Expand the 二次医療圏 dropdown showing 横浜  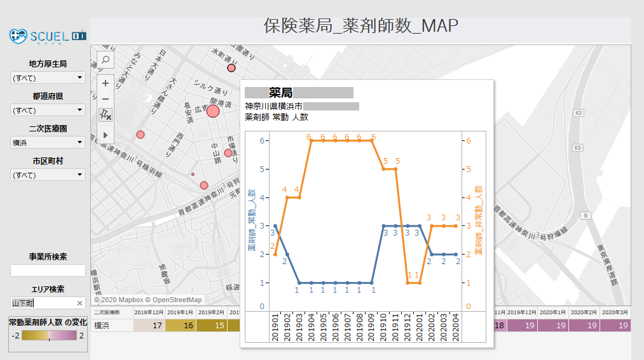(x=48, y=142)
